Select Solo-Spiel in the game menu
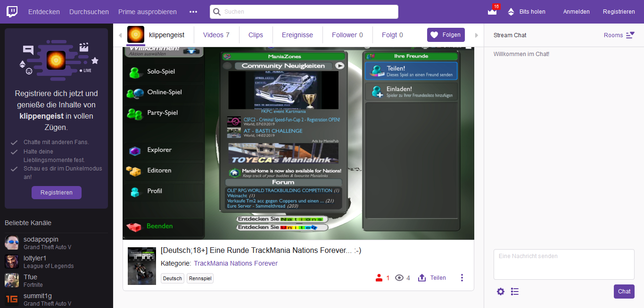 pos(163,72)
